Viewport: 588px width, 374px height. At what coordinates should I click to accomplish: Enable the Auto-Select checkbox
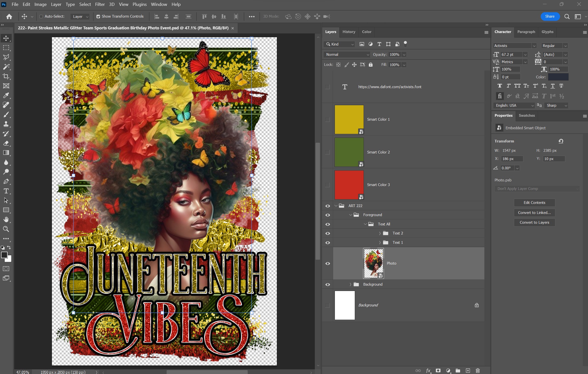41,16
